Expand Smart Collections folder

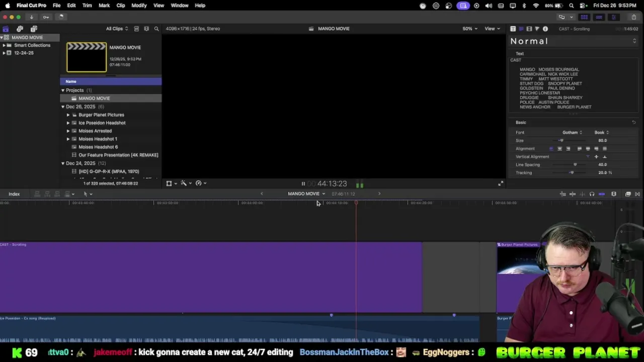tap(4, 45)
